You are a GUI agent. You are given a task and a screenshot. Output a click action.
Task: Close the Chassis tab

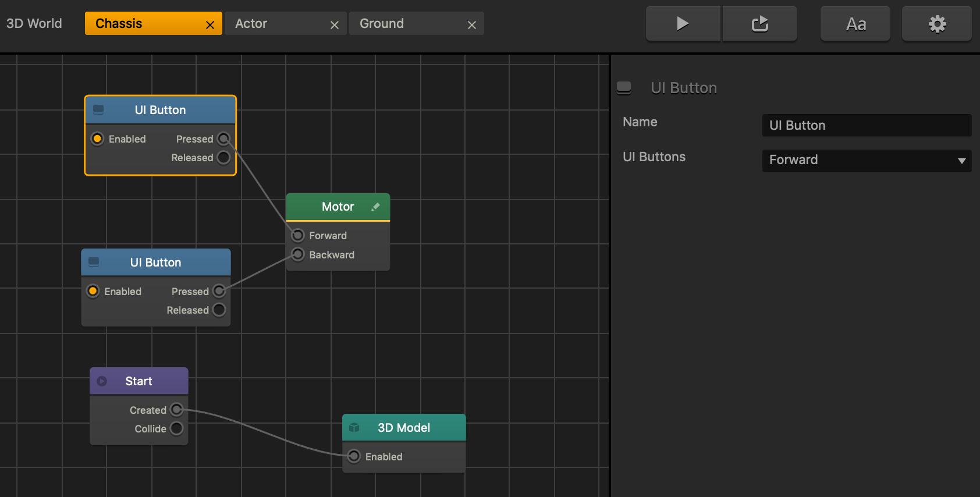tap(210, 25)
